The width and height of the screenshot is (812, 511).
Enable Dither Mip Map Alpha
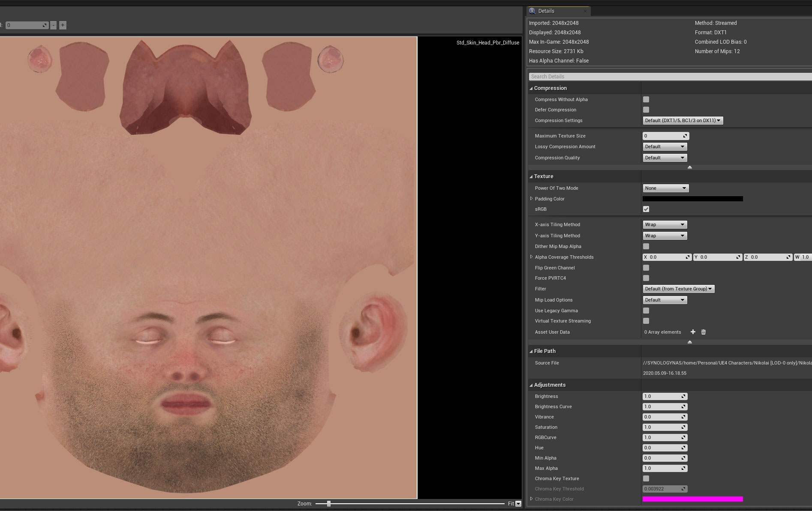click(646, 246)
